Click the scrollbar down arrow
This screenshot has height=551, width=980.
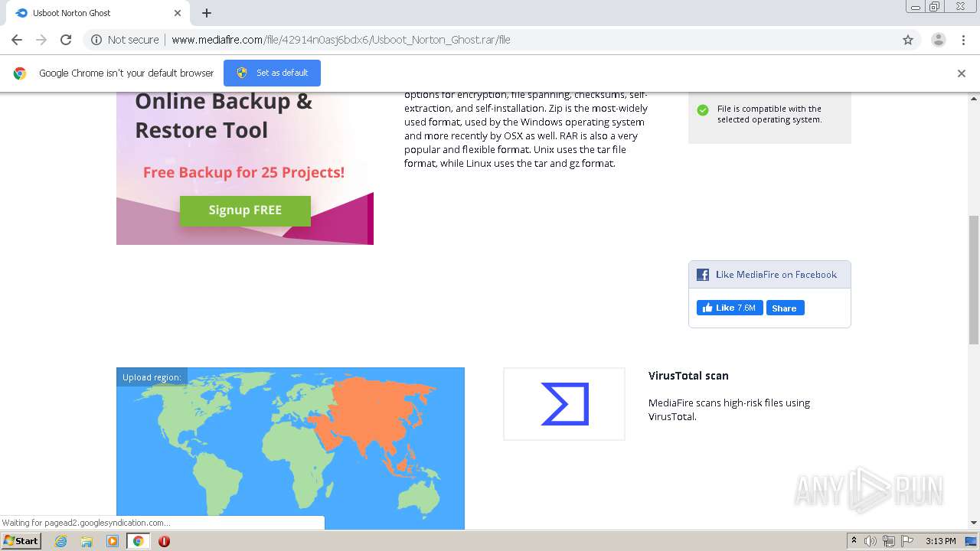[x=974, y=523]
